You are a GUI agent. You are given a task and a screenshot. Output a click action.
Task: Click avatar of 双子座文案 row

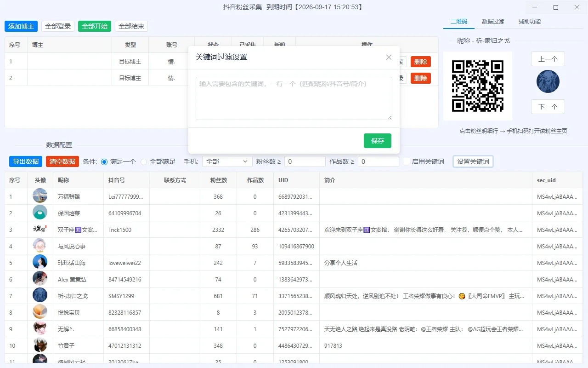pos(40,229)
